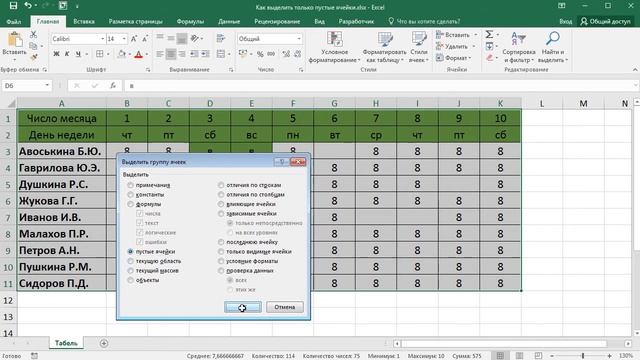
Task: Expand the Удалить cells dropdown arrow
Action: point(474,47)
